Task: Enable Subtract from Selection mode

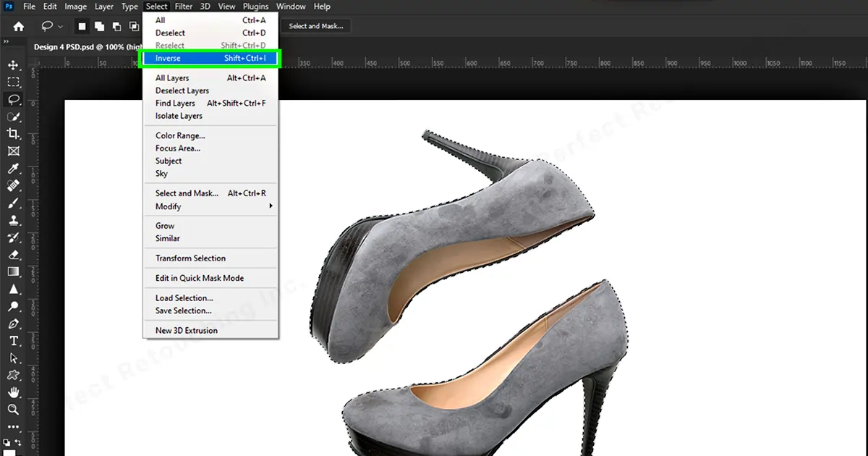Action: tap(116, 26)
